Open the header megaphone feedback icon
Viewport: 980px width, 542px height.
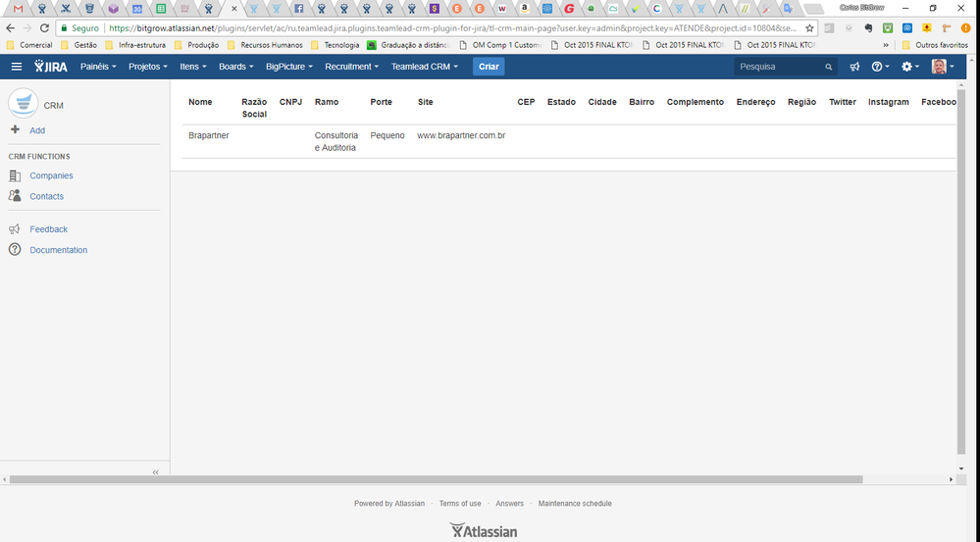(x=854, y=67)
